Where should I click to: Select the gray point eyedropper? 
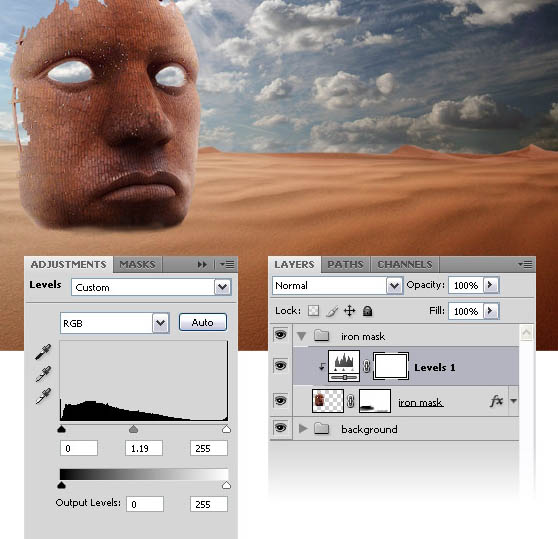[x=43, y=374]
